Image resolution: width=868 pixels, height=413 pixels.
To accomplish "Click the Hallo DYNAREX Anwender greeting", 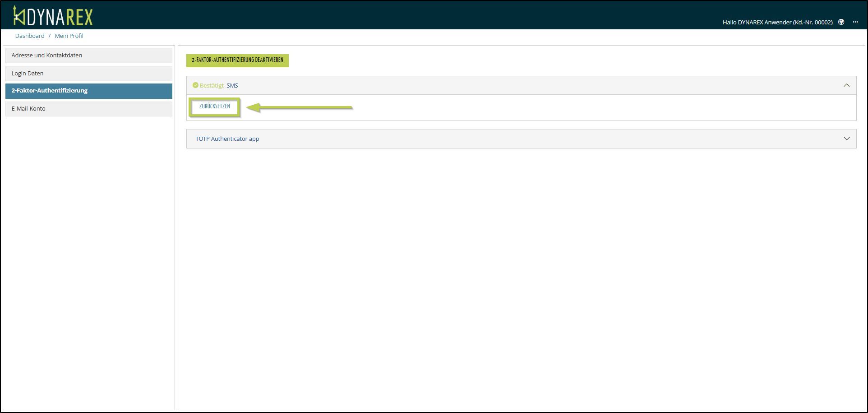I will (x=777, y=22).
